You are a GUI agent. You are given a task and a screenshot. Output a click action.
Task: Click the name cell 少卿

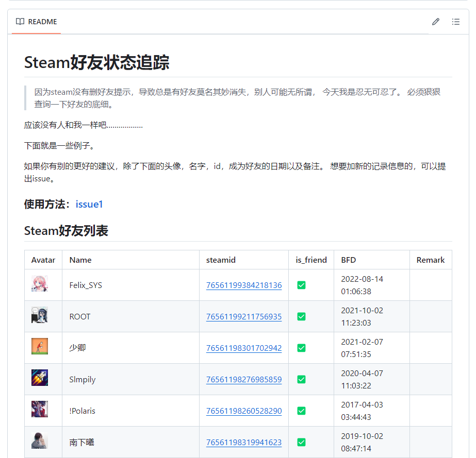pos(77,348)
